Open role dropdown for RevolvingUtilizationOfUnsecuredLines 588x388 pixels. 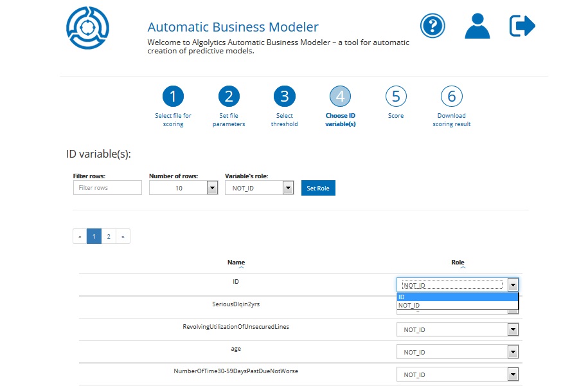point(458,330)
